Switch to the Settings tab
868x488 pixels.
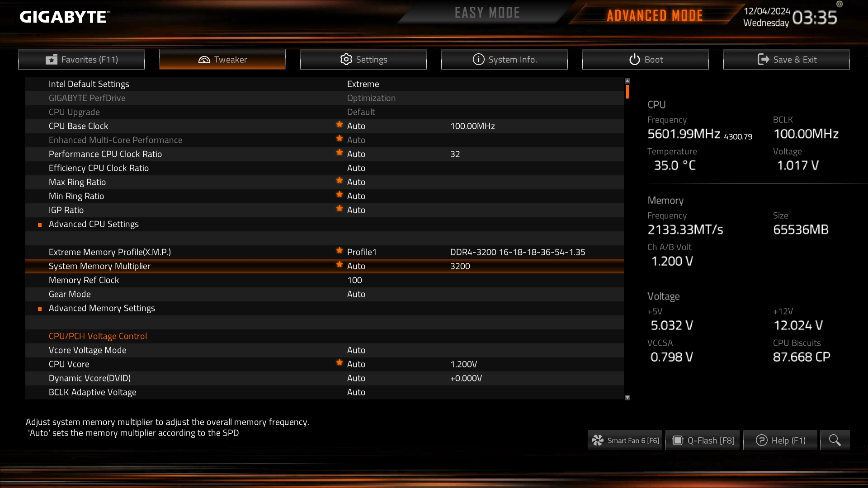tap(363, 59)
